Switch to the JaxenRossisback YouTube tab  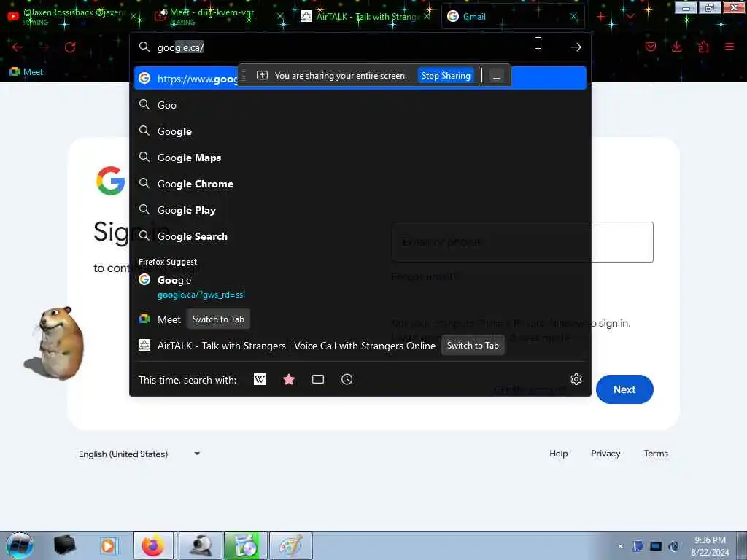[71, 16]
